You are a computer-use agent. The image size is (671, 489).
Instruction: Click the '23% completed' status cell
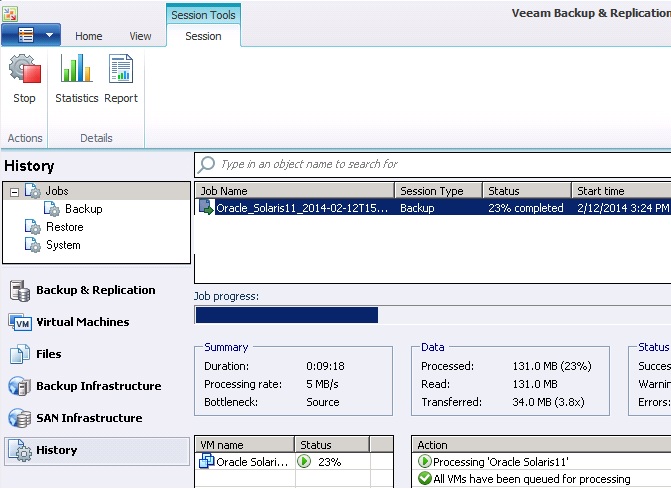point(526,208)
